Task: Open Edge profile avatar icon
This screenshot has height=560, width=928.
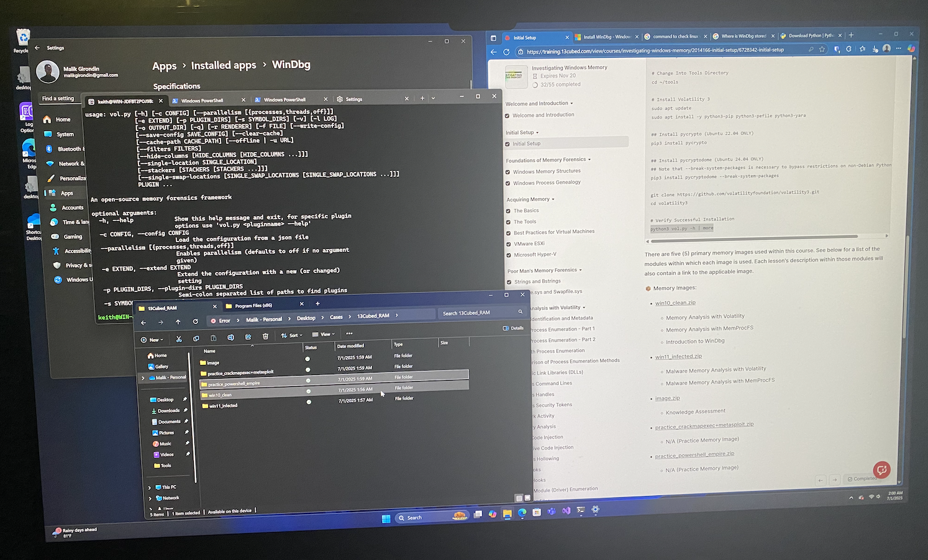Action: [x=886, y=48]
